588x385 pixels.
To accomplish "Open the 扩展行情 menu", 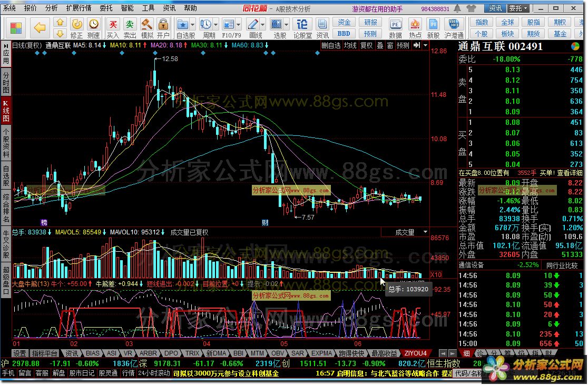I will click(x=79, y=8).
